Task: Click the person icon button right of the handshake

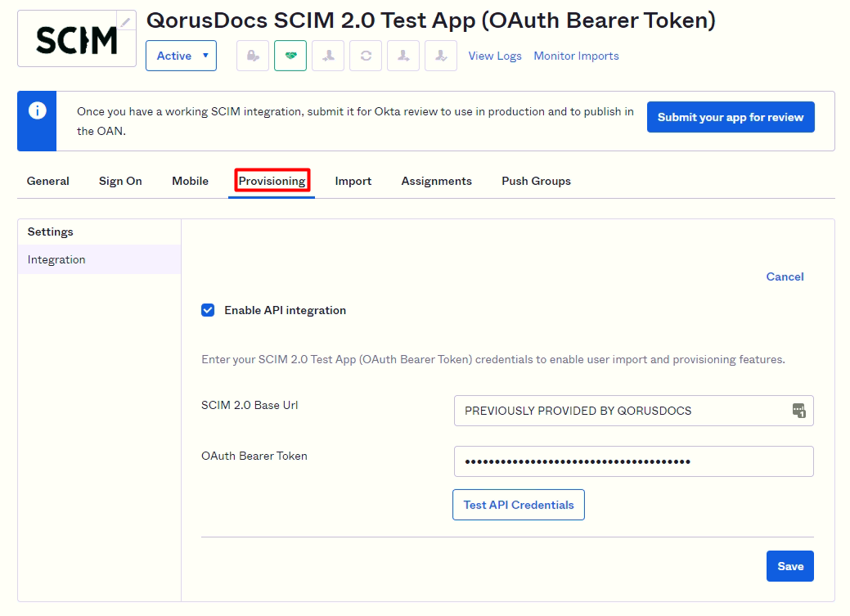Action: click(328, 56)
